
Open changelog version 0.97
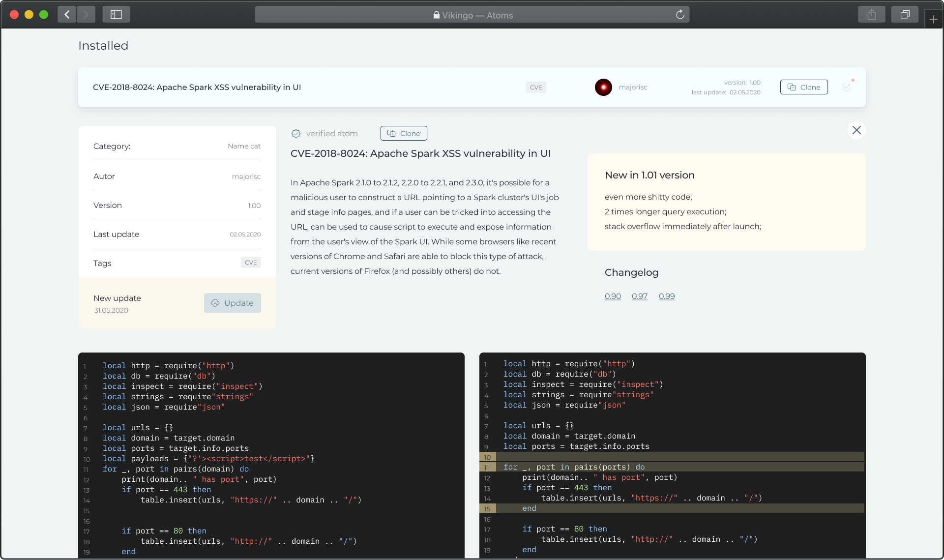pos(639,296)
